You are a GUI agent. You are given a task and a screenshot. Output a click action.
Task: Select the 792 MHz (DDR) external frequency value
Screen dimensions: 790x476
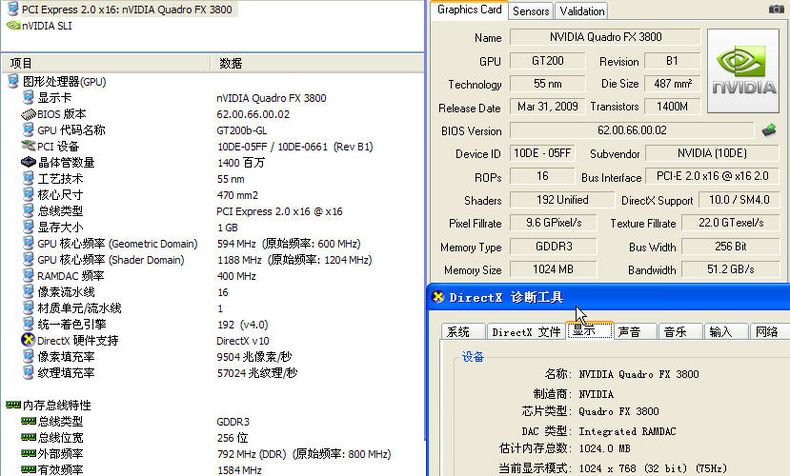coord(304,454)
